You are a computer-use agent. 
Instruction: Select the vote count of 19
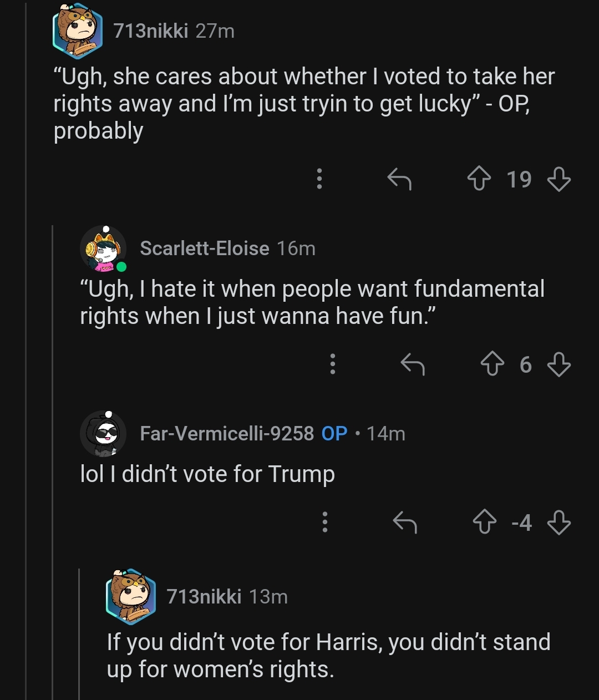[x=519, y=179]
